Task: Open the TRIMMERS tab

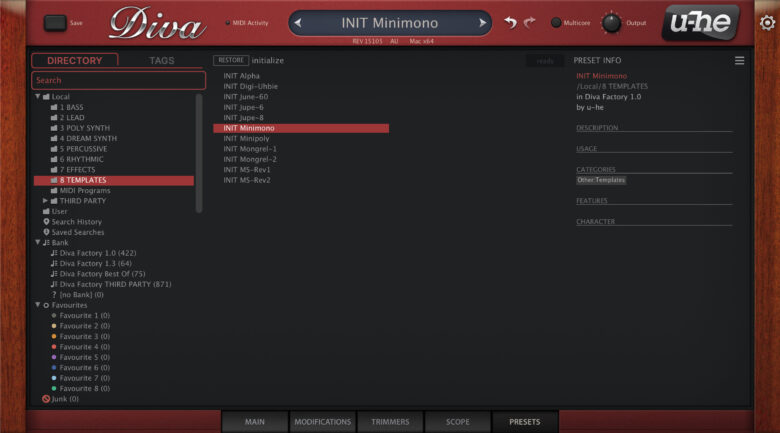Action: click(x=390, y=422)
